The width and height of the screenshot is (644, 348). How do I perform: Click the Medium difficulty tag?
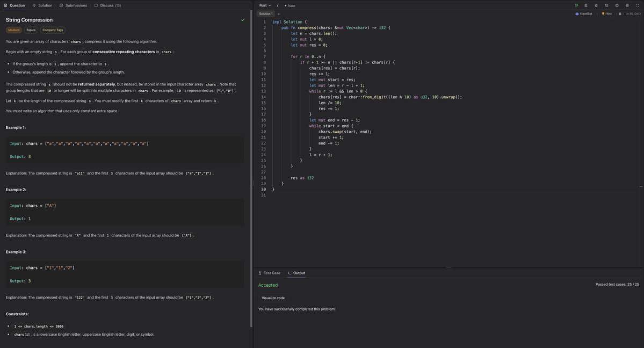[13, 30]
